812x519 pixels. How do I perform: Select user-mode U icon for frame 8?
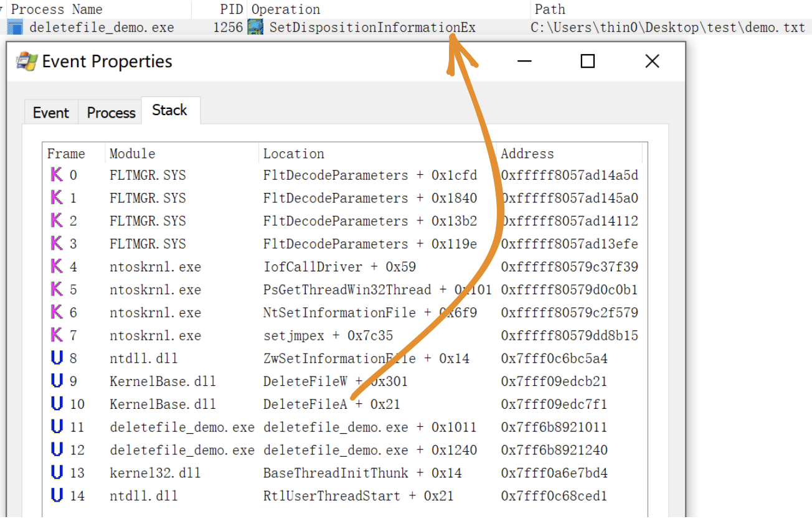[57, 358]
